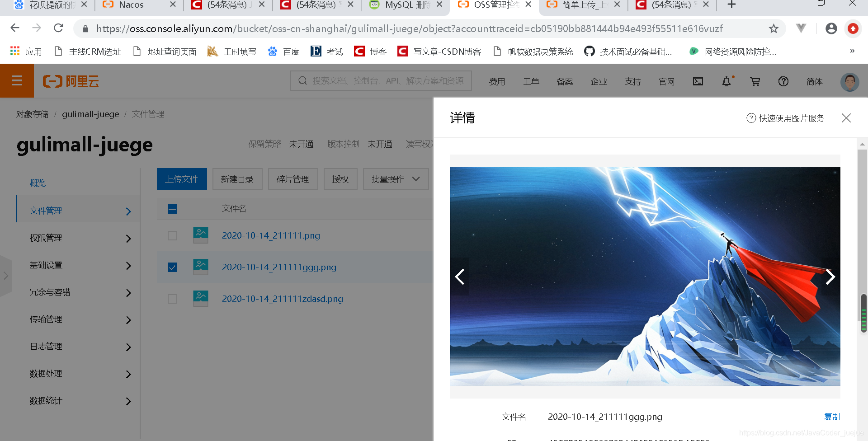
Task: Open the GitHub interview basics bookmark
Action: (628, 52)
